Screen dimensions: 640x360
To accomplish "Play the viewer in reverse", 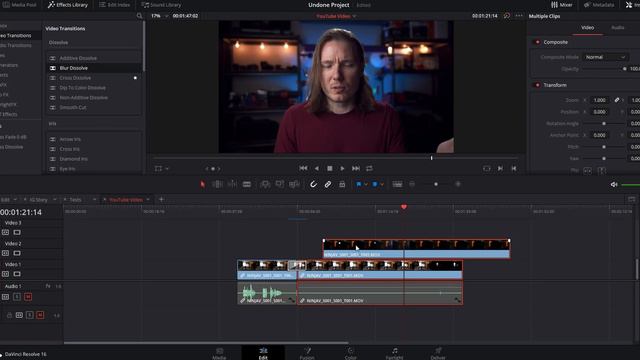I will coord(317,168).
